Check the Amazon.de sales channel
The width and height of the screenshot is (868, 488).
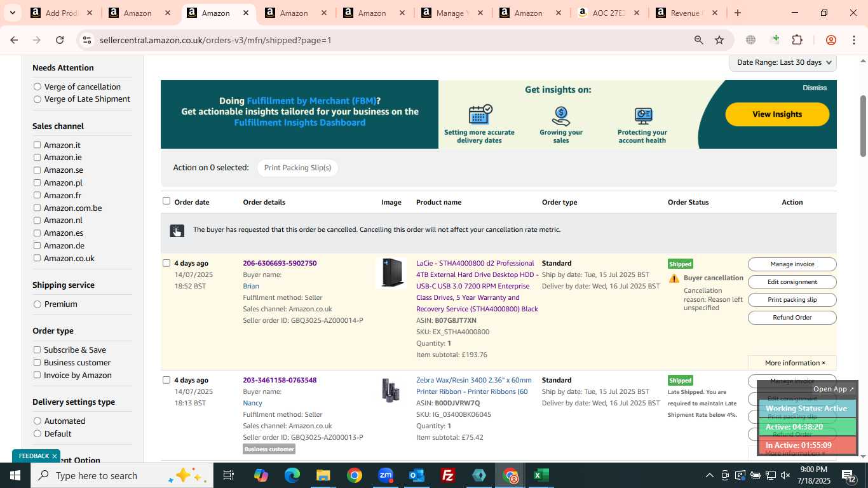point(37,245)
